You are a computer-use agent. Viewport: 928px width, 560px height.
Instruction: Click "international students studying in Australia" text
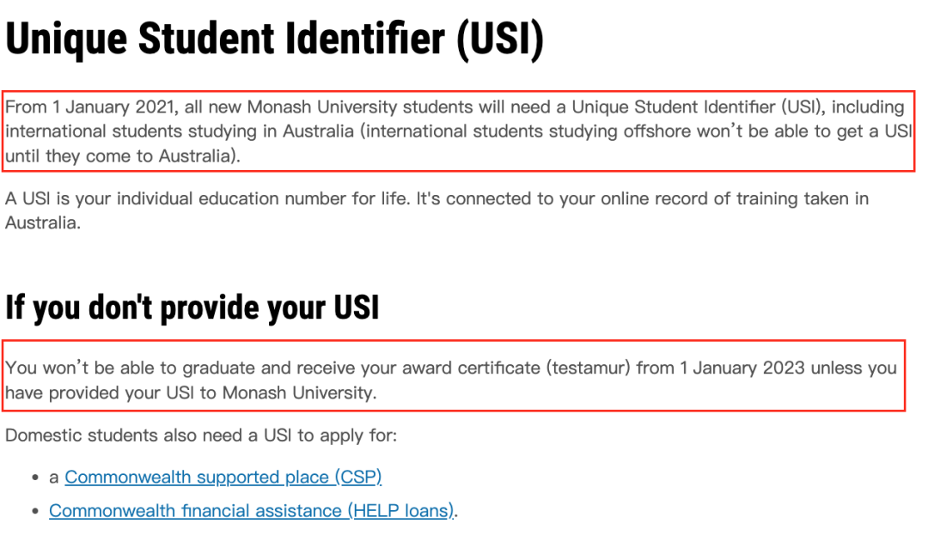point(180,131)
